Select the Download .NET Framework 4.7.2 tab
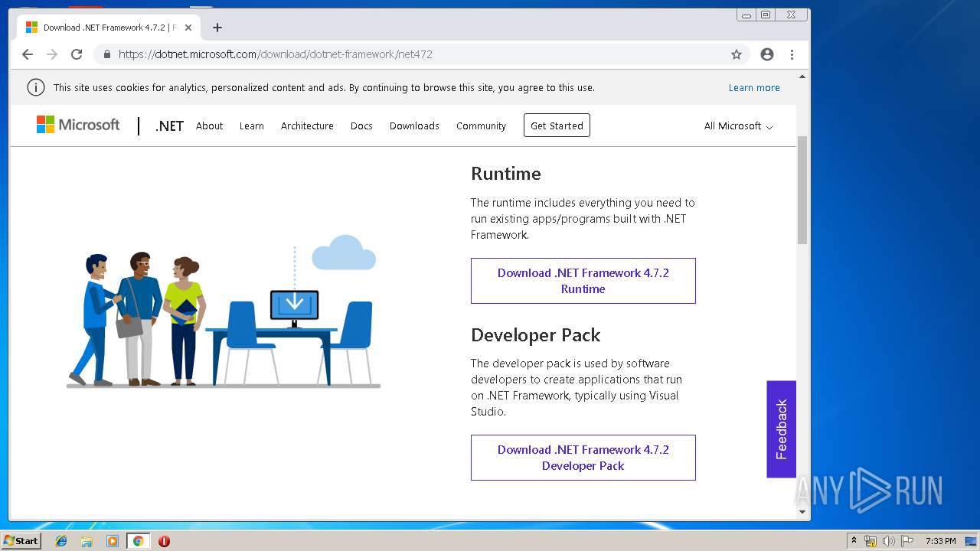 [107, 28]
